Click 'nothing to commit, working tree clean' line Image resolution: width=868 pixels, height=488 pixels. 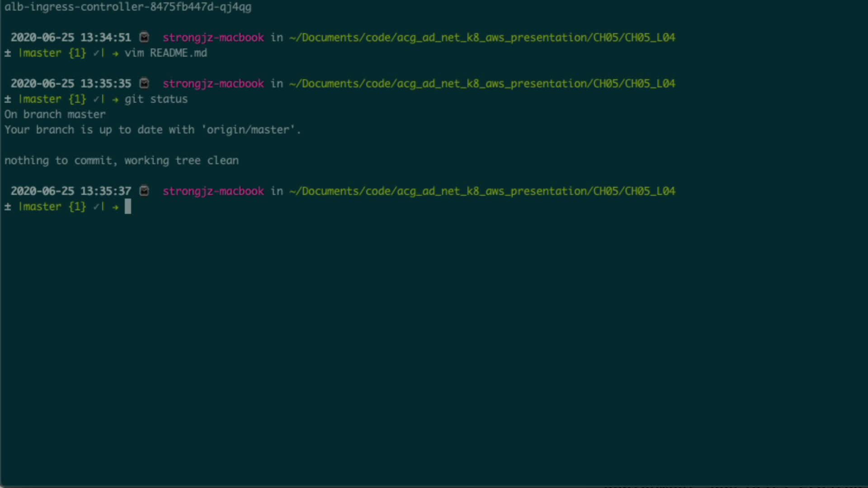(x=121, y=160)
